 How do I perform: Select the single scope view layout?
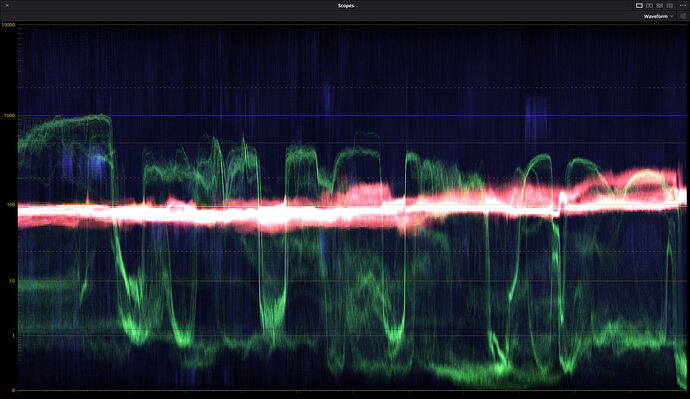639,5
